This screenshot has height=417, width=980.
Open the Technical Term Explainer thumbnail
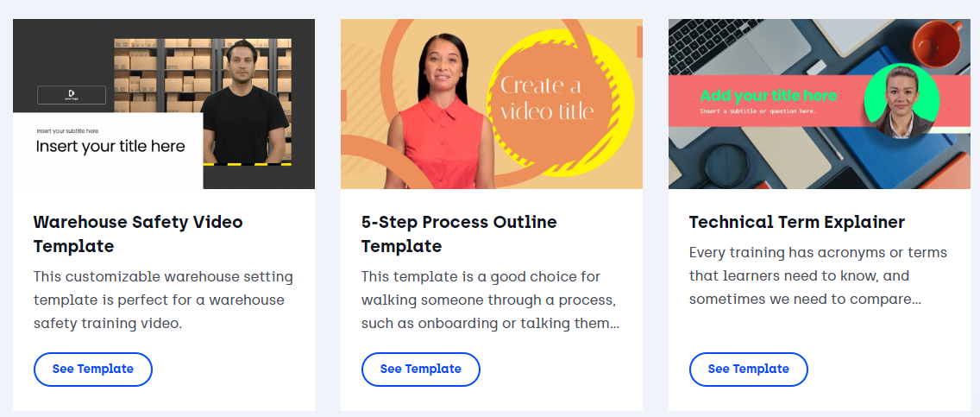pos(820,104)
